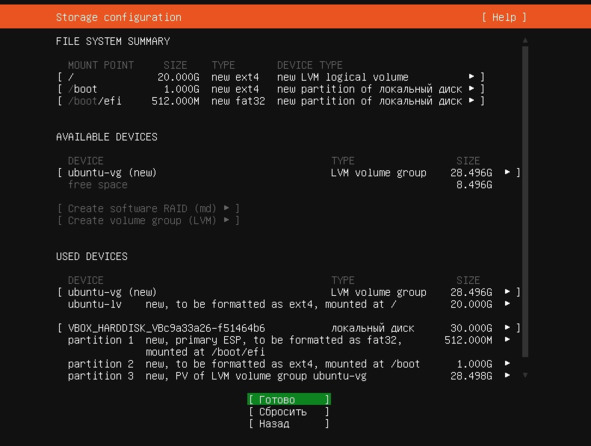Select the ubuntu-lv logical volume row
Screen dimensions: 591x446
point(289,305)
